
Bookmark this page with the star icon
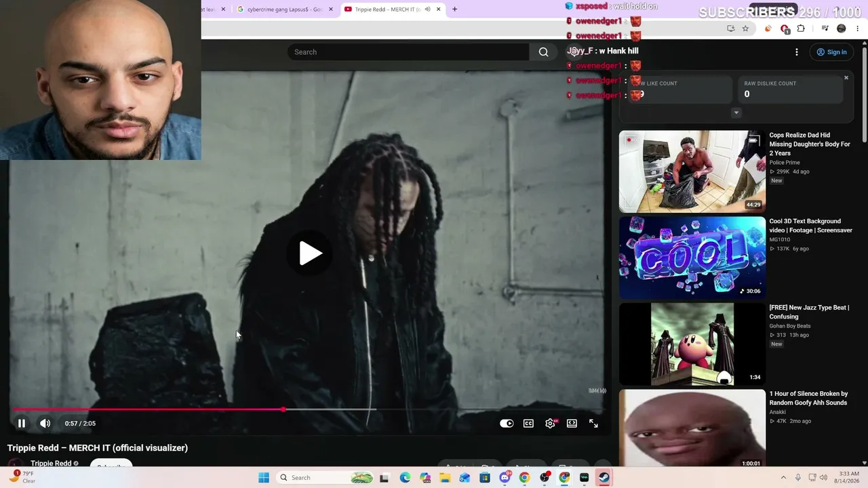coord(745,28)
